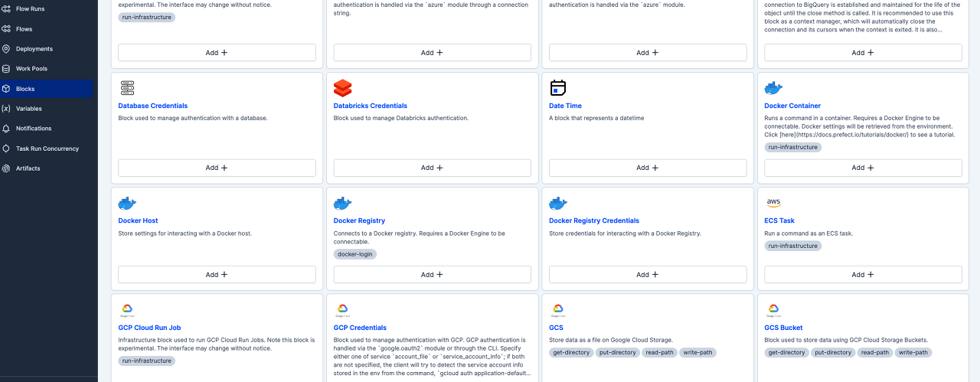Viewport: 980px width, 382px height.
Task: Add a Docker Container block
Action: pos(863,168)
